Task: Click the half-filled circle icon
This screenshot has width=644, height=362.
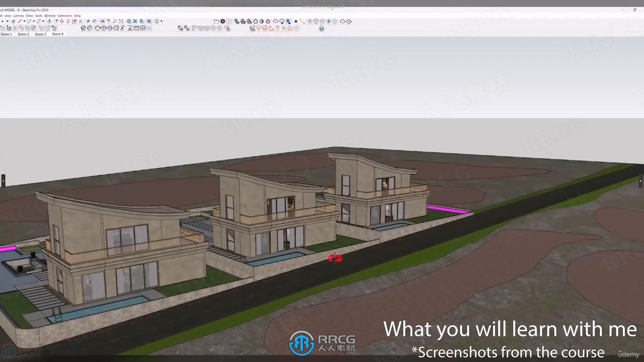Action: pyautogui.click(x=262, y=21)
